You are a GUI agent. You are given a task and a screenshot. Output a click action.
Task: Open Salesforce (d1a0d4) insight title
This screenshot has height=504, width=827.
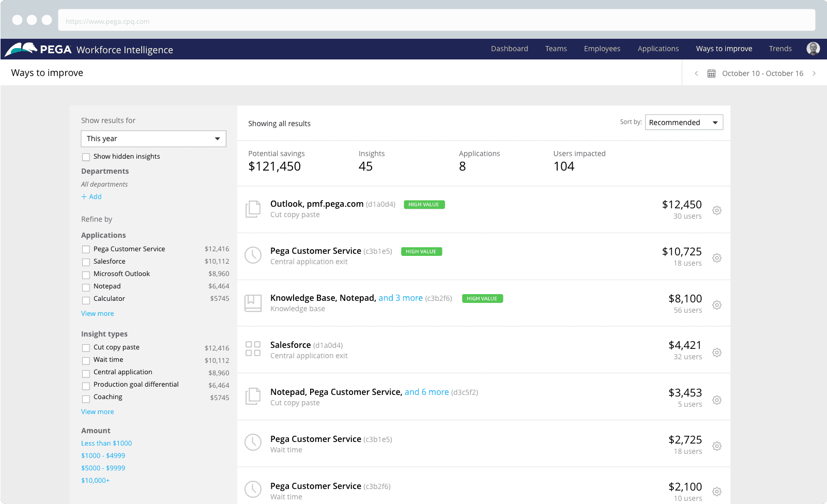290,345
